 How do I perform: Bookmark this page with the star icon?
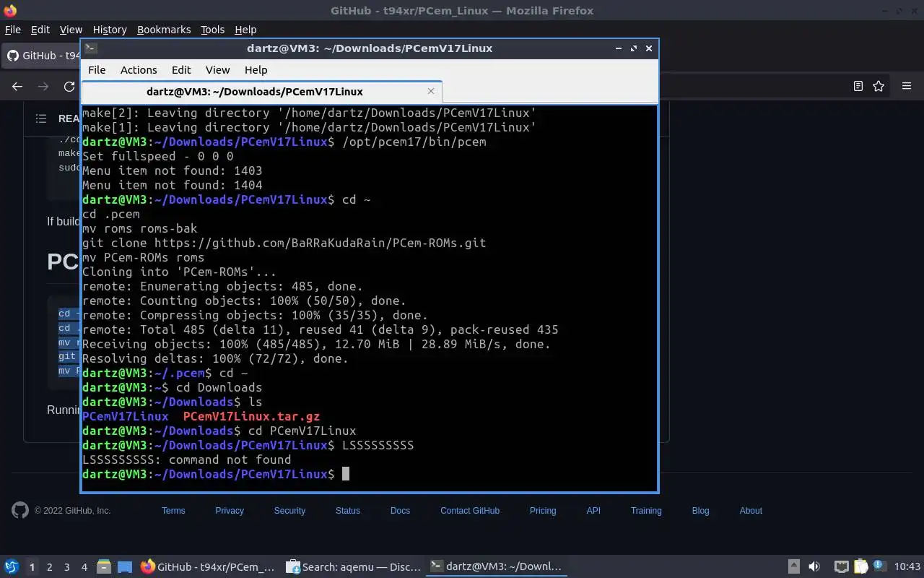pyautogui.click(x=879, y=86)
